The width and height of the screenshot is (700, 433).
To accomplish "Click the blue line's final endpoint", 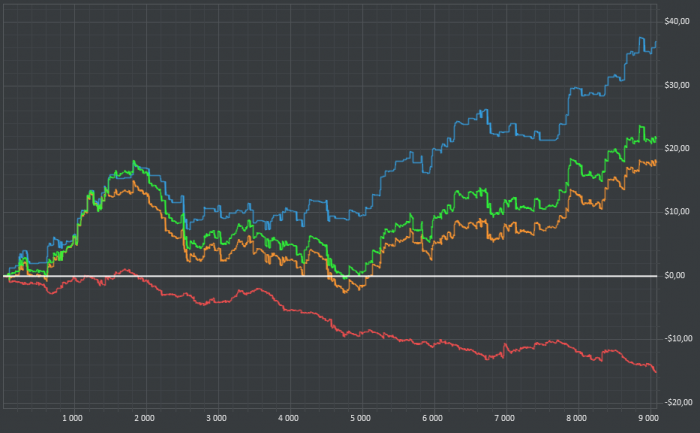I will 656,42.
